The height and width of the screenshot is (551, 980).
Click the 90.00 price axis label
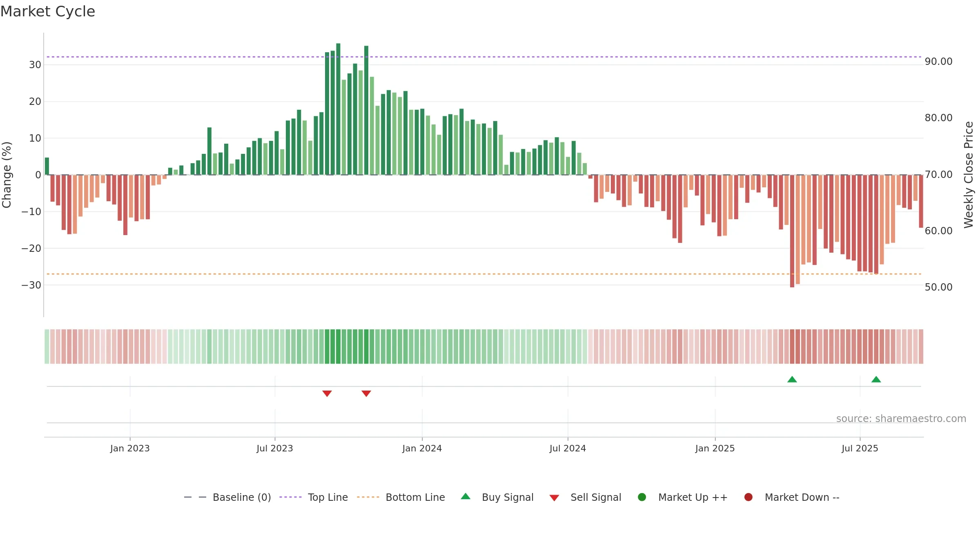tap(938, 61)
